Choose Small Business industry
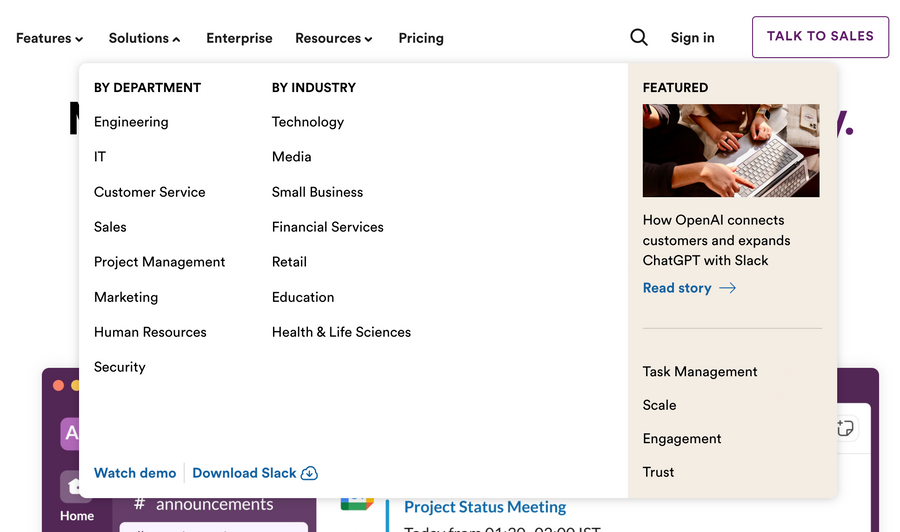The image size is (900, 532). coord(317,192)
